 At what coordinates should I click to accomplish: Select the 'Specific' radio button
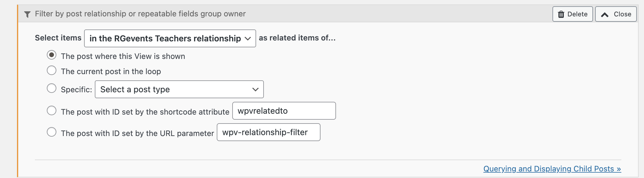pos(52,88)
